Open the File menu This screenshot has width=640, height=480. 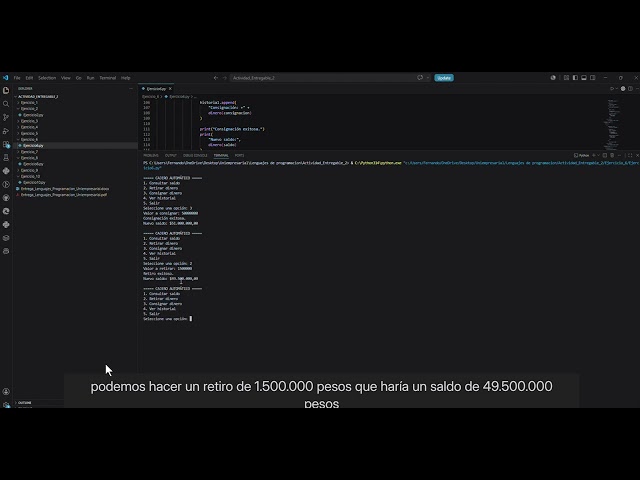pyautogui.click(x=17, y=78)
